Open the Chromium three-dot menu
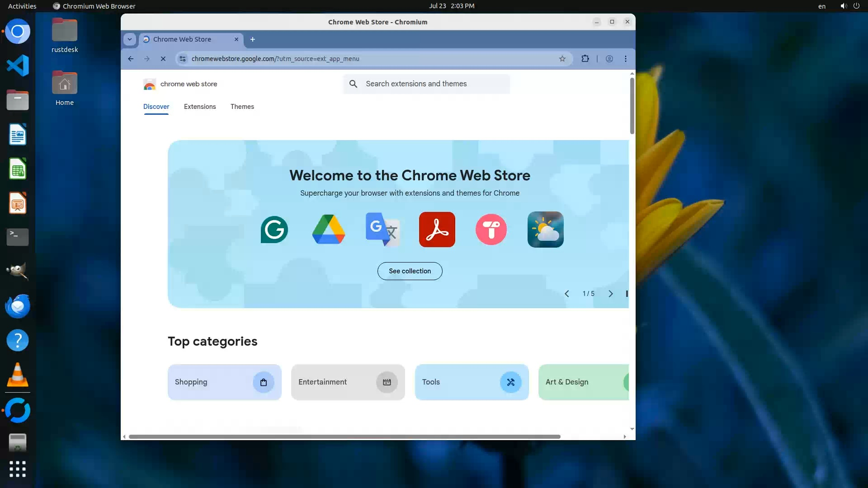The height and width of the screenshot is (488, 868). coord(626,59)
